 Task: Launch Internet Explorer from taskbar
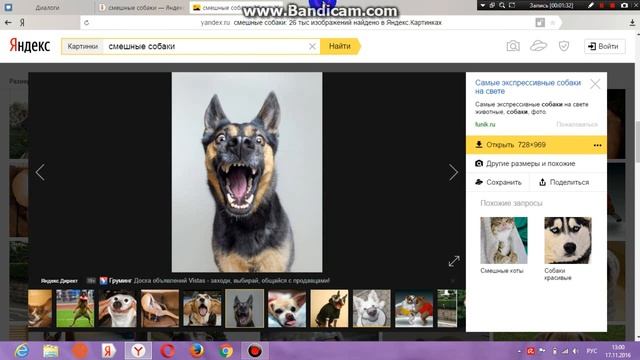coord(22,351)
